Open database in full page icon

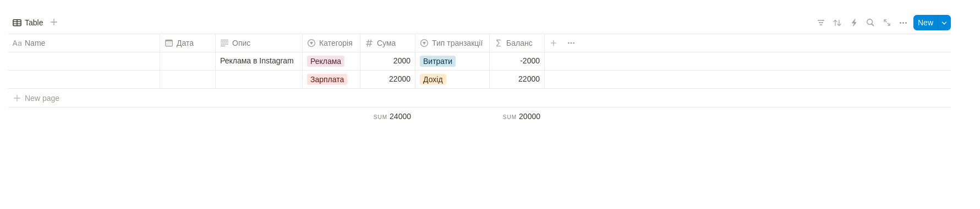coord(887,23)
